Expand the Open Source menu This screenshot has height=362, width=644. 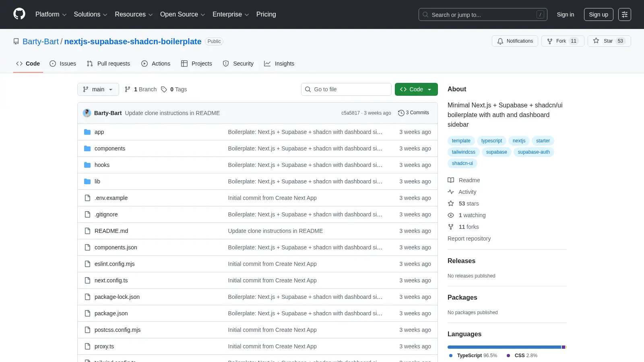coord(183,14)
